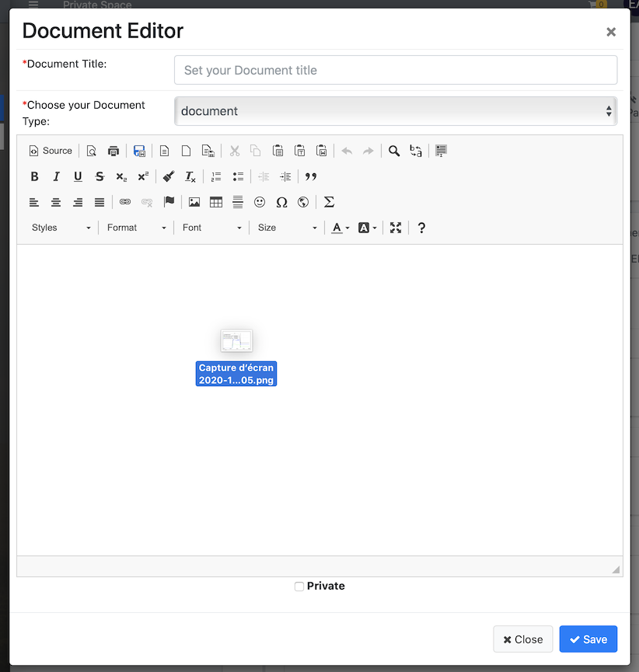This screenshot has width=639, height=672.
Task: Click the Undo arrow
Action: [347, 151]
